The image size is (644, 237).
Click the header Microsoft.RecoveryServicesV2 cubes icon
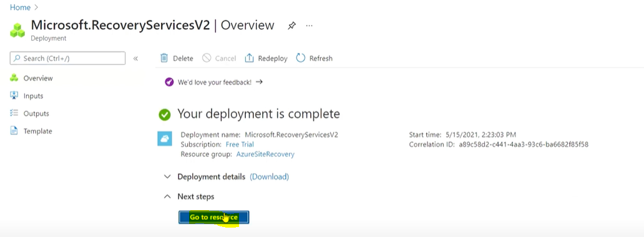17,31
